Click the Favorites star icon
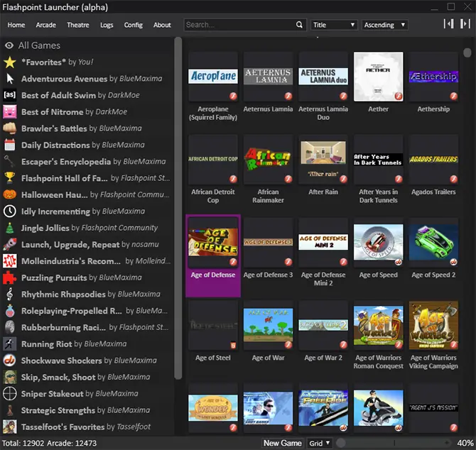This screenshot has width=476, height=450. (10, 62)
